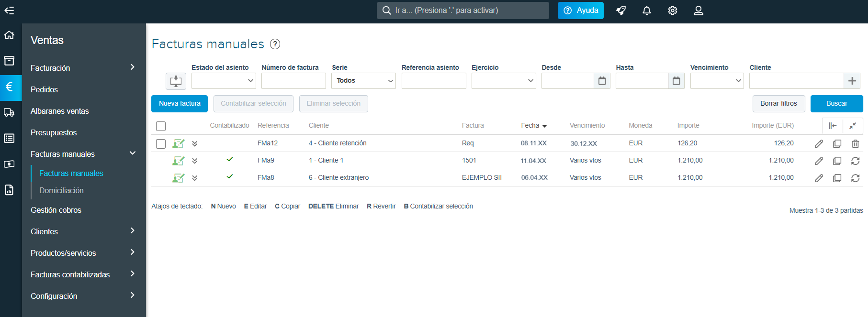The width and height of the screenshot is (868, 317).
Task: Click the Nueva factura button
Action: pyautogui.click(x=180, y=104)
